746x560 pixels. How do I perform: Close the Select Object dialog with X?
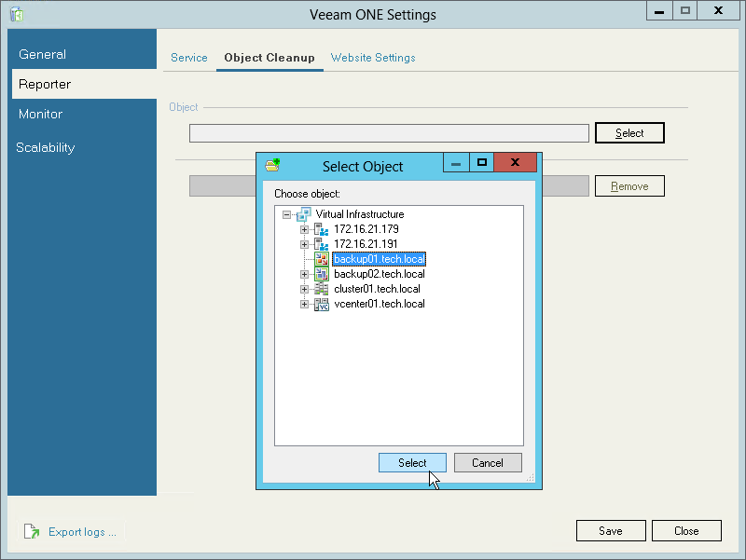point(516,162)
